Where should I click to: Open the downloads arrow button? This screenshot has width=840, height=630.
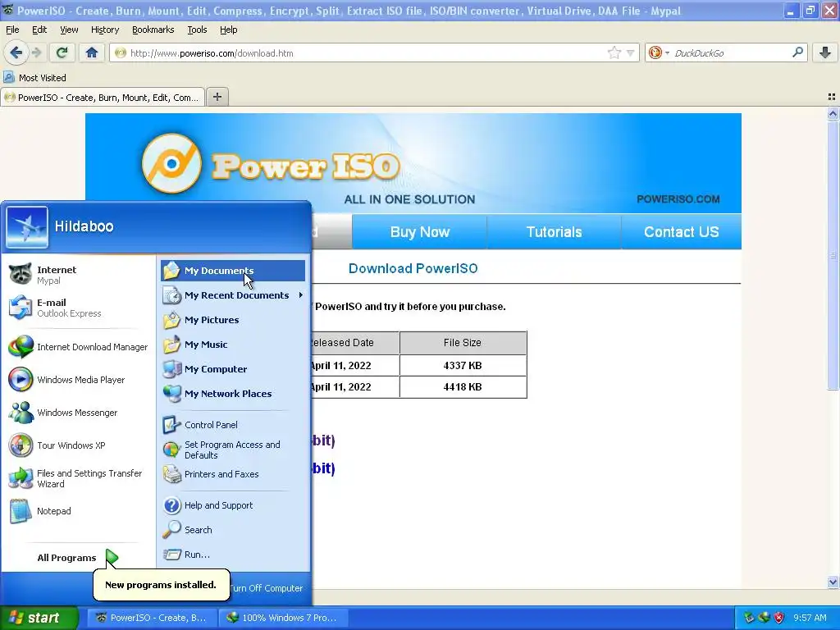[x=825, y=52]
